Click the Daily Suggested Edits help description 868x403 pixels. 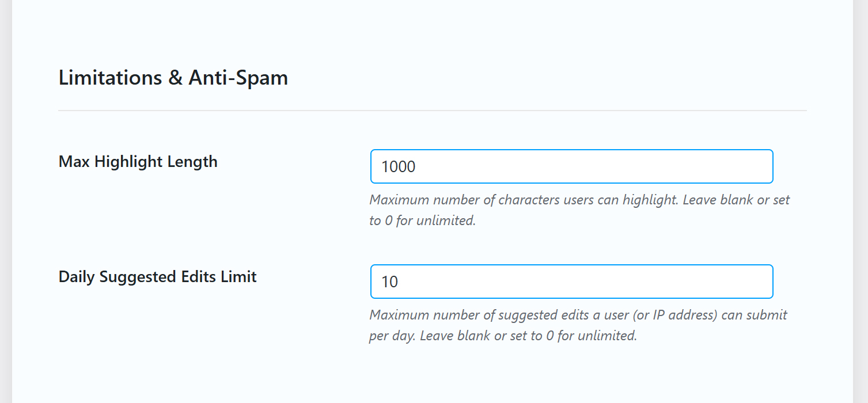pyautogui.click(x=578, y=325)
